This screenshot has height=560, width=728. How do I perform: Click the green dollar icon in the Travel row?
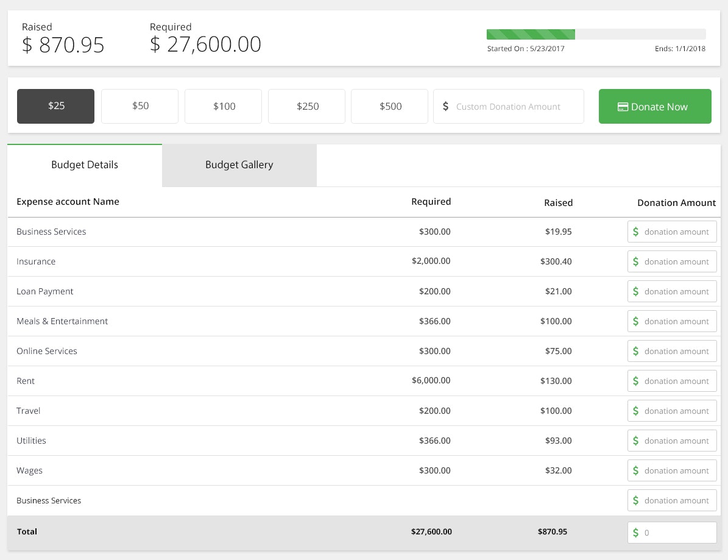(x=635, y=411)
